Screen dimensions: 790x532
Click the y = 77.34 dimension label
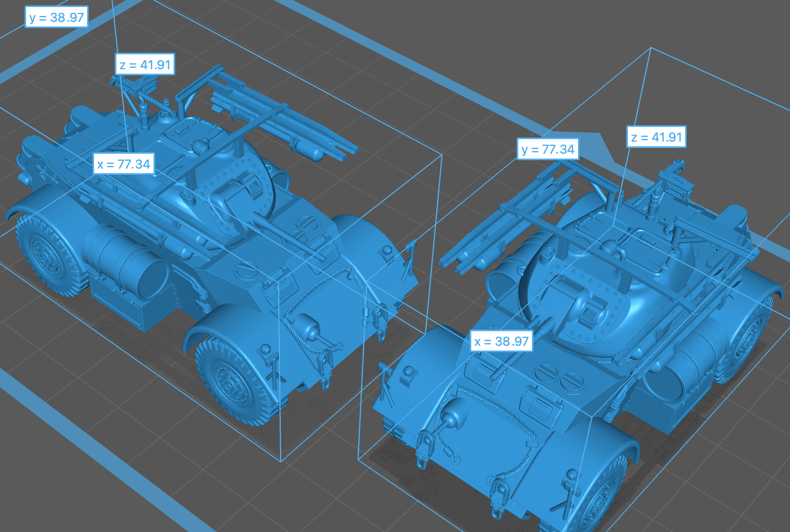548,149
